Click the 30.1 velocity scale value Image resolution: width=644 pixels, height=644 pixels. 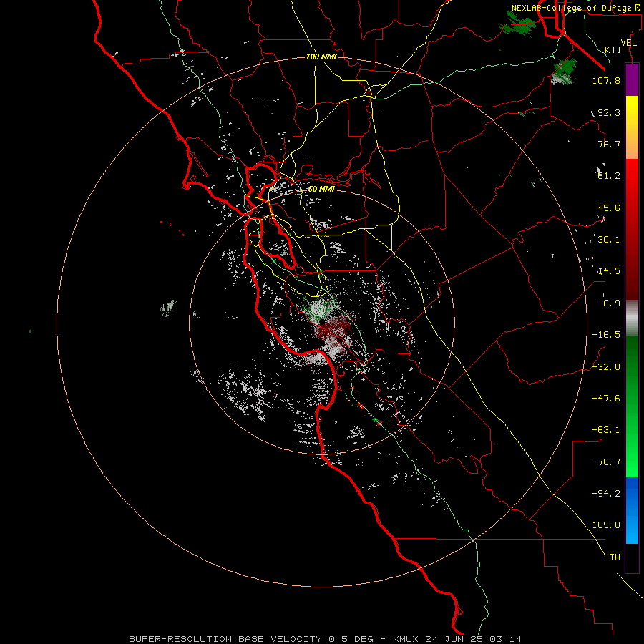click(x=609, y=240)
